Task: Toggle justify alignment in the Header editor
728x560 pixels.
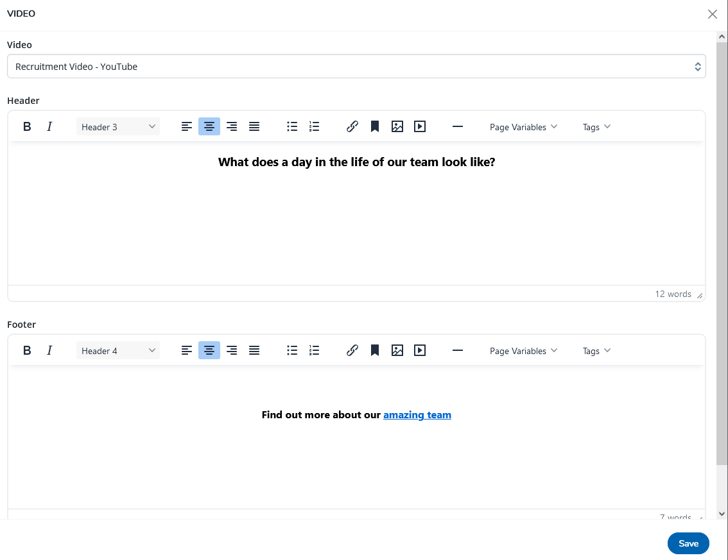Action: click(x=254, y=126)
